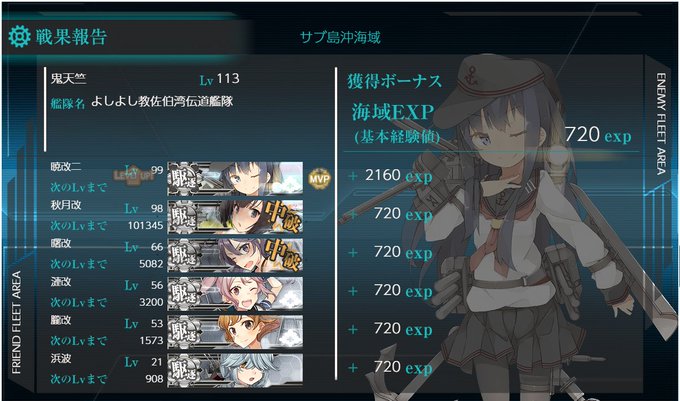Select 朧改's portrait banner

235,333
